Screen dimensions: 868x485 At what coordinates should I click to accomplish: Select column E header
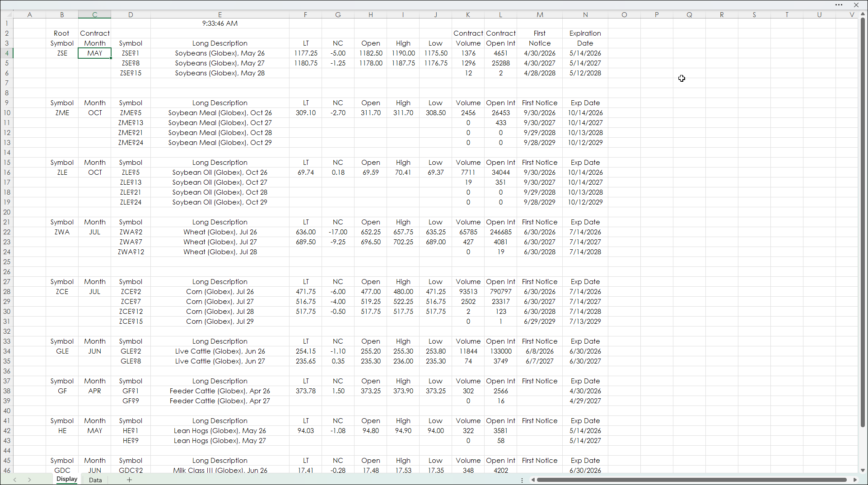point(220,14)
